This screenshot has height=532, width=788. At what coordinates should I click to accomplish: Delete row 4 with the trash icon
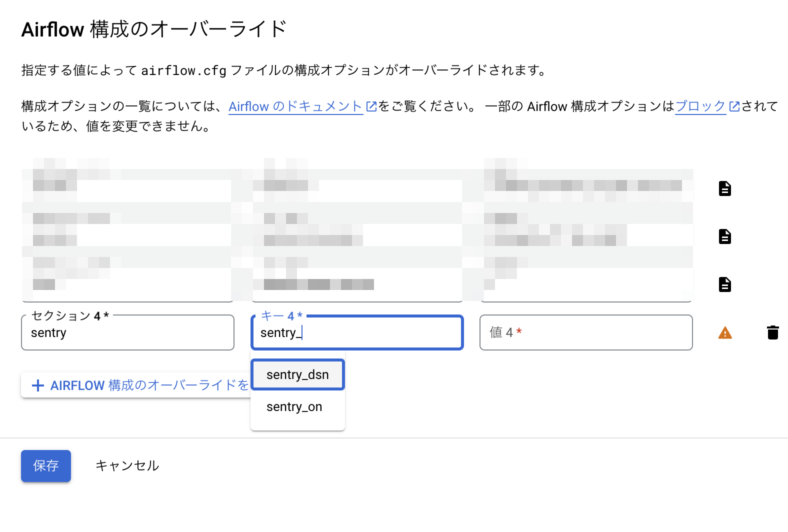pyautogui.click(x=772, y=332)
